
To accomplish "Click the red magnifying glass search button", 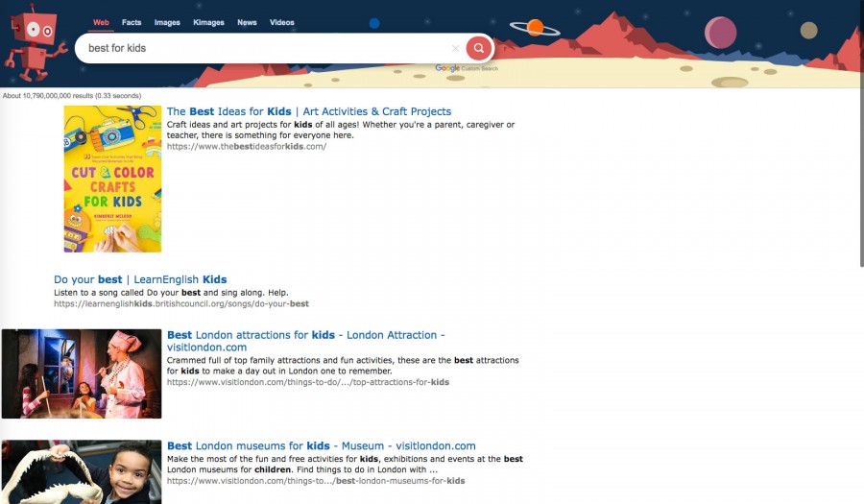I will click(478, 48).
